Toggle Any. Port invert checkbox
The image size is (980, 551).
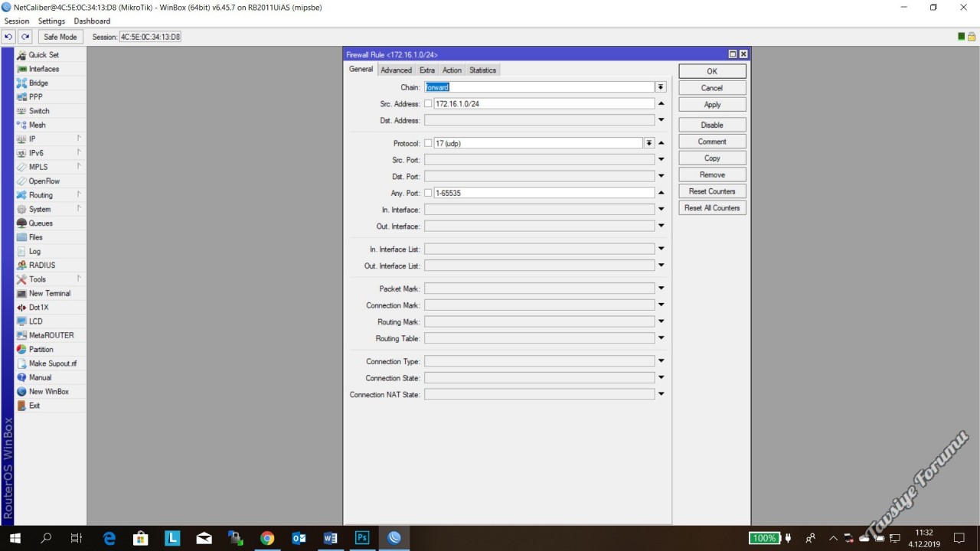click(x=428, y=193)
